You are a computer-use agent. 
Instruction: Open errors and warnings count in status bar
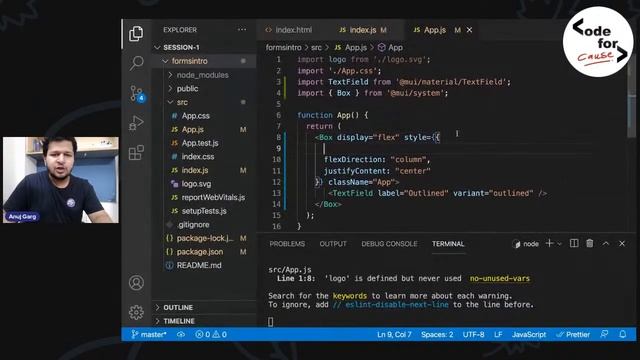tap(211, 334)
